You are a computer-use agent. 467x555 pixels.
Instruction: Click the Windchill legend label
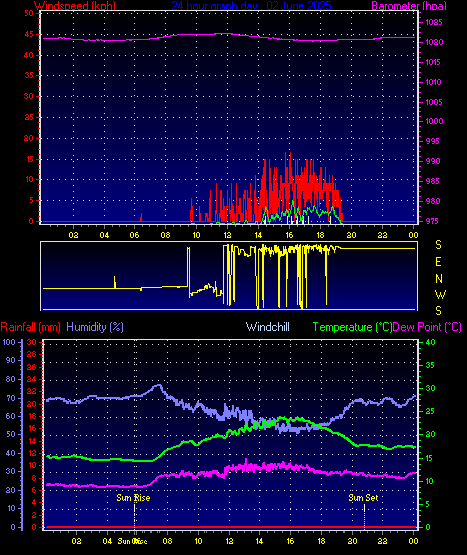268,327
